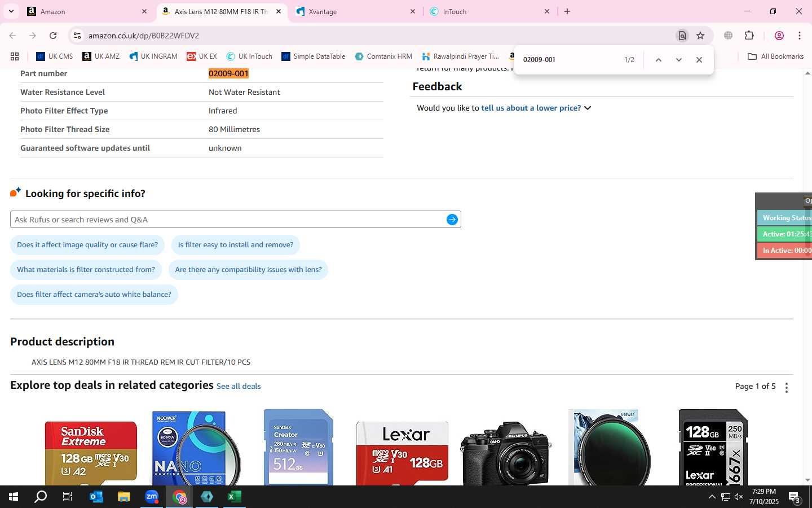Open the deals carousel three-dot menu
The width and height of the screenshot is (812, 508).
click(x=787, y=387)
